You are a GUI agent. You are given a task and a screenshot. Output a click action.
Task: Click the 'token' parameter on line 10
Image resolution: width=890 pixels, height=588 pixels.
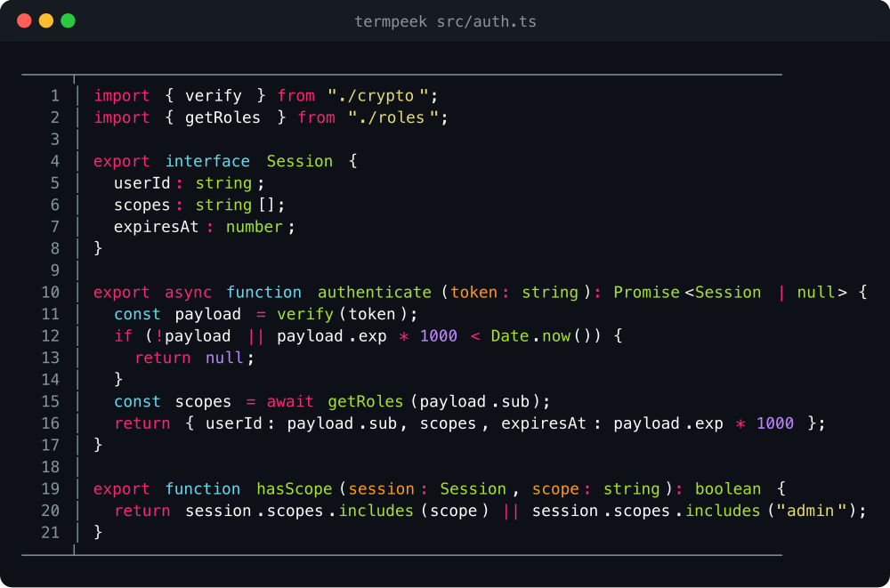click(x=474, y=293)
